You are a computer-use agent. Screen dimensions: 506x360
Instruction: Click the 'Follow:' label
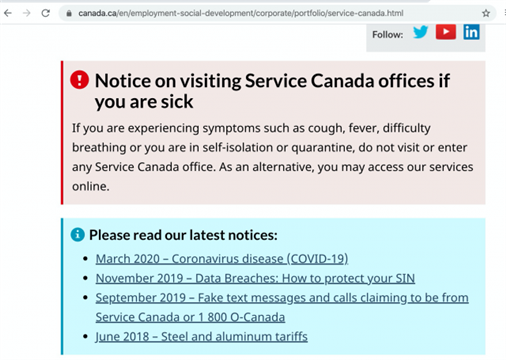387,34
